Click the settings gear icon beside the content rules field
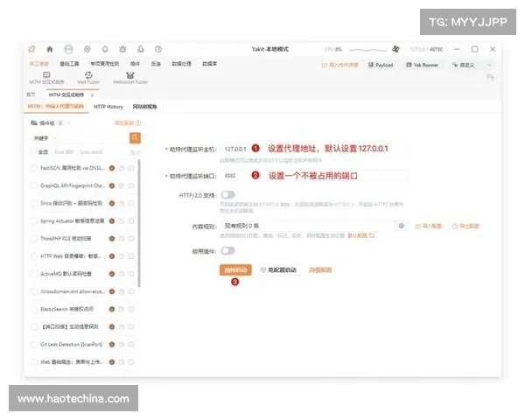525x420 pixels. pyautogui.click(x=401, y=226)
